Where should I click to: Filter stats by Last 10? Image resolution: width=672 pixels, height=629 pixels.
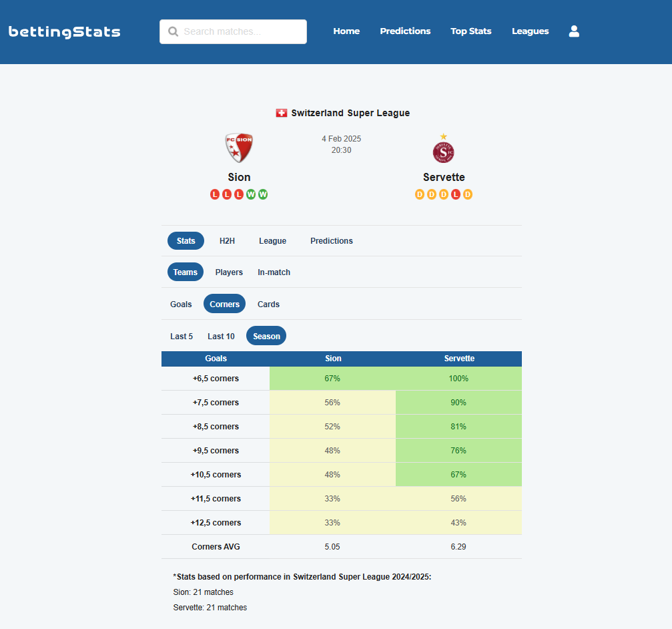tap(221, 337)
